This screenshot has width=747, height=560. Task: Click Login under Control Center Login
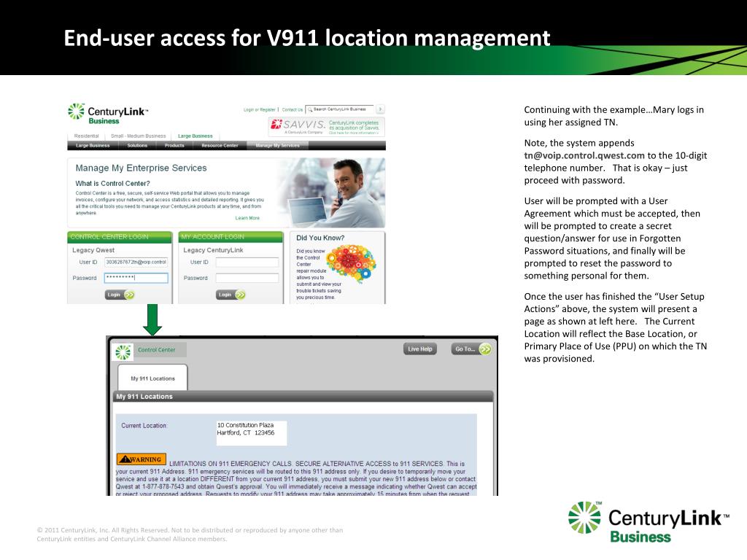tap(120, 295)
